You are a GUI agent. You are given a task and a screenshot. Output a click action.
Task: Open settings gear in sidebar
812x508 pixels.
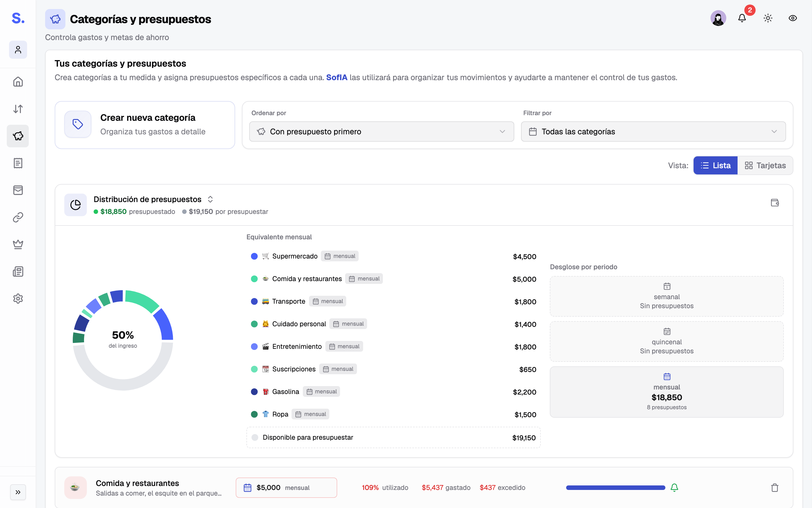(x=18, y=298)
